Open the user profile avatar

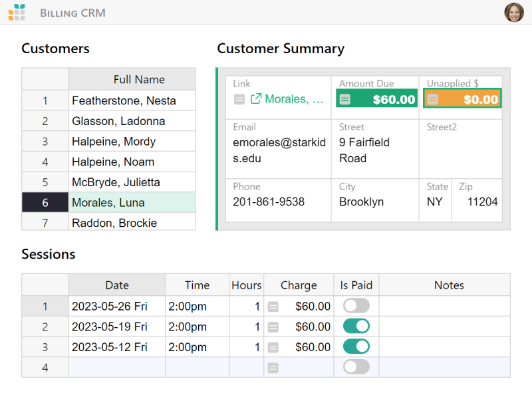(514, 12)
